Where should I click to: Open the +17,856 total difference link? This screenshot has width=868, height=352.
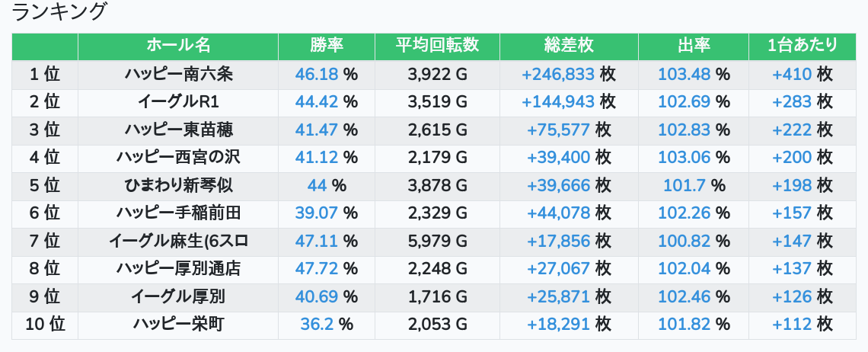pos(558,241)
